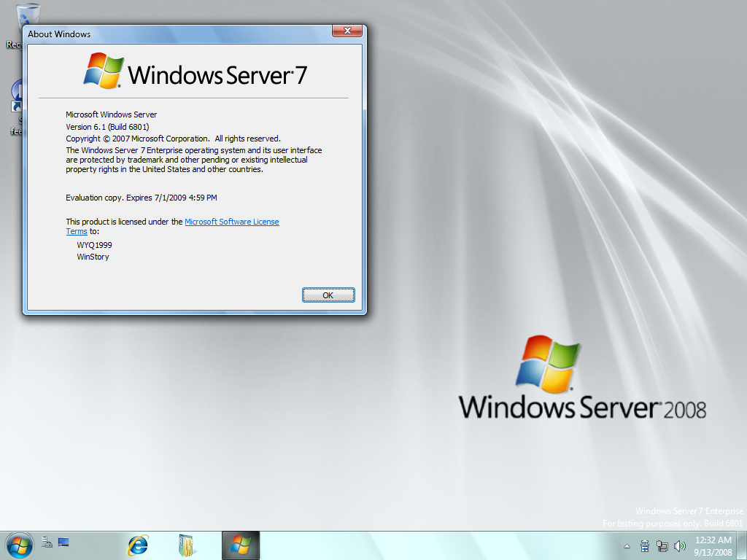Click OK in About Windows dialog

(328, 295)
